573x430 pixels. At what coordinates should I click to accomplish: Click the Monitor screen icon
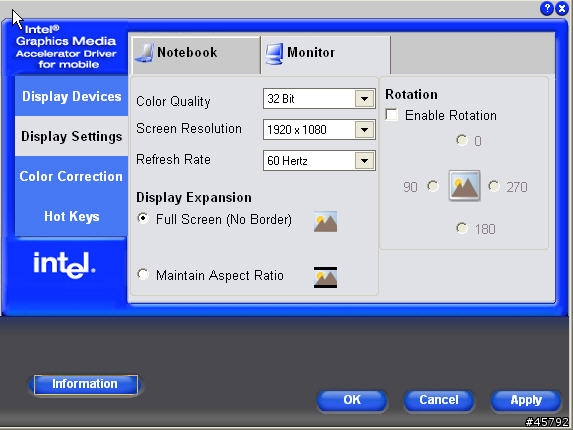coord(274,54)
